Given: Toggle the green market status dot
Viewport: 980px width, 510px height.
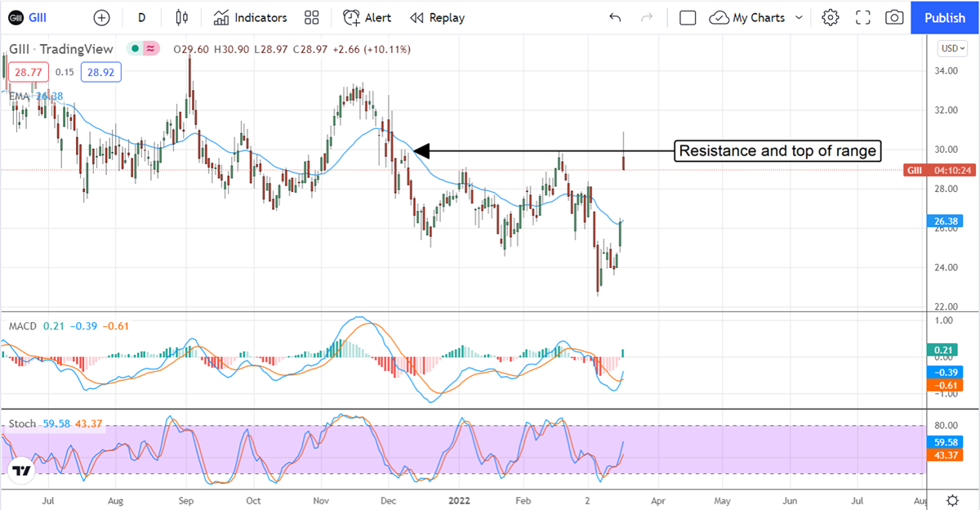Looking at the screenshot, I should click(133, 49).
